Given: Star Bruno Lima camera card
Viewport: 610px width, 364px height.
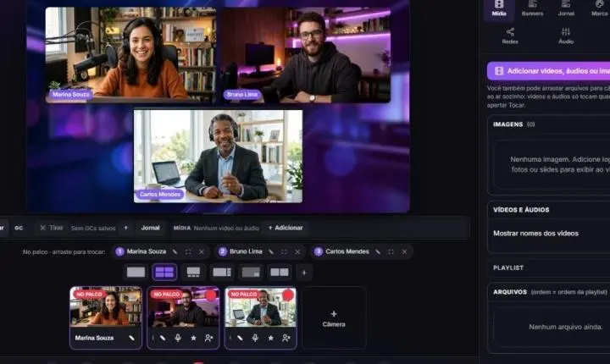Looking at the screenshot, I should pyautogui.click(x=193, y=338).
